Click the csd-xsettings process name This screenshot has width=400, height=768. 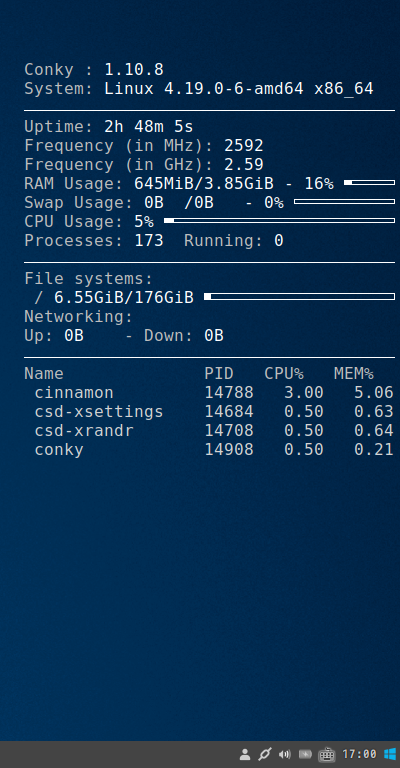coord(99,411)
